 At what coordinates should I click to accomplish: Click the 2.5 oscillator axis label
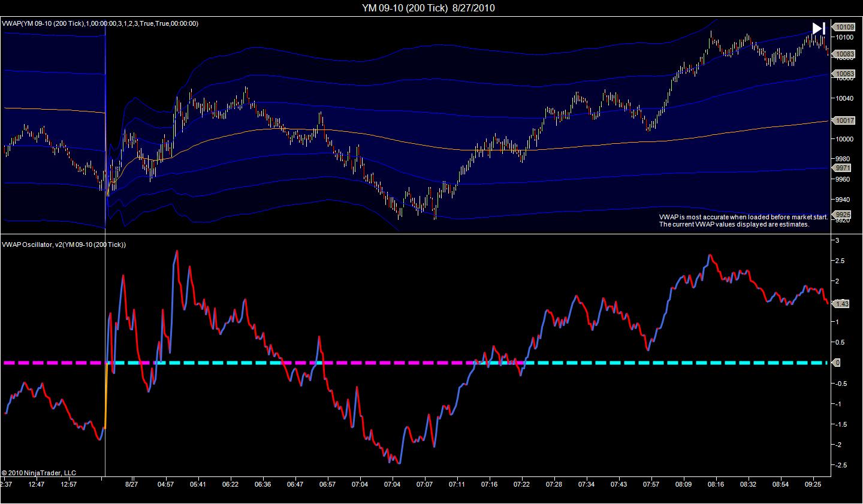click(x=840, y=261)
